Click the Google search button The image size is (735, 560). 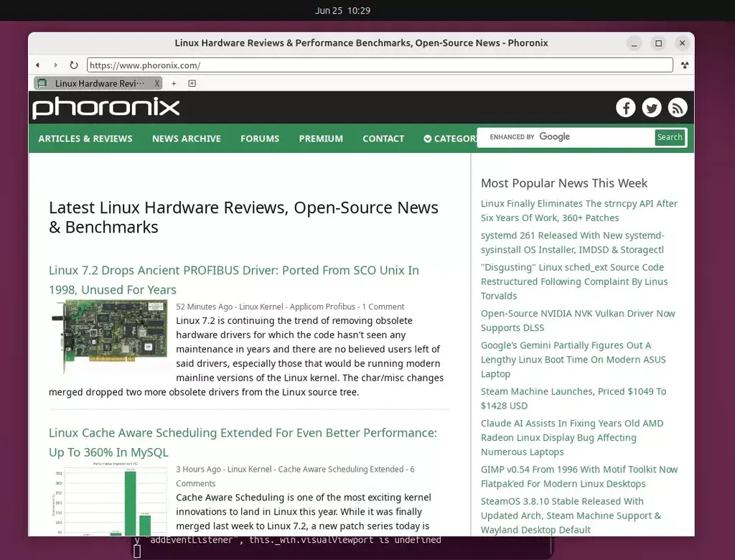670,137
